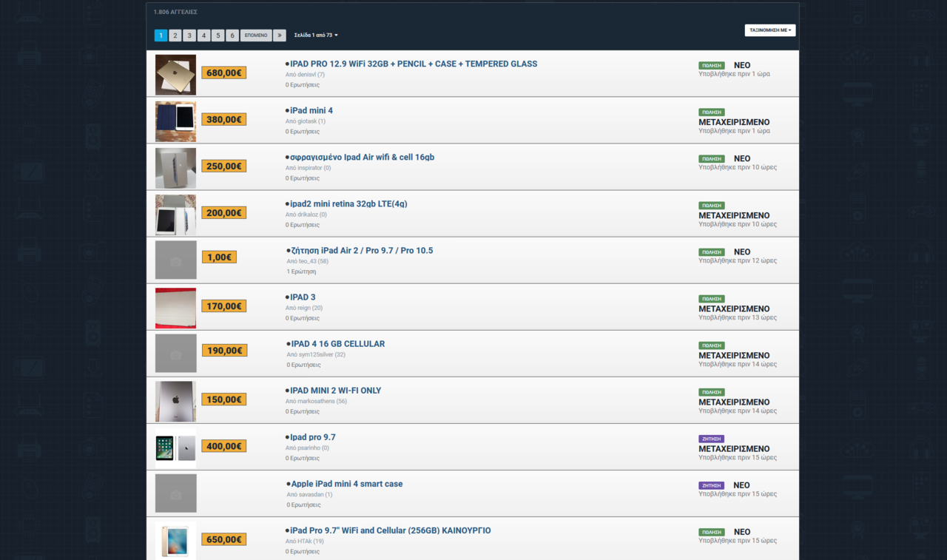Screen dimensions: 947x560
Task: View thumbnail of ipad2 mini retina listing
Action: pos(175,214)
